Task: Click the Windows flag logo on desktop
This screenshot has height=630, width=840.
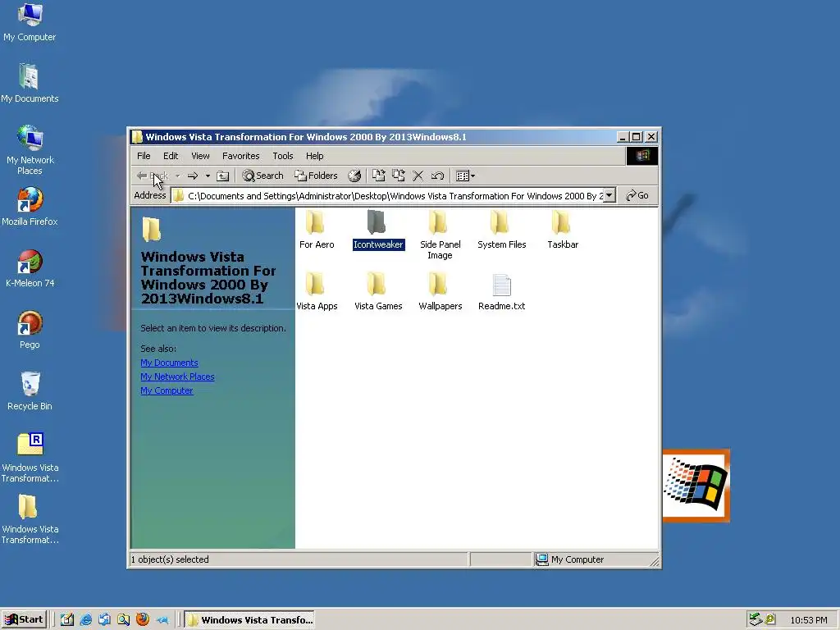Action: click(x=696, y=486)
